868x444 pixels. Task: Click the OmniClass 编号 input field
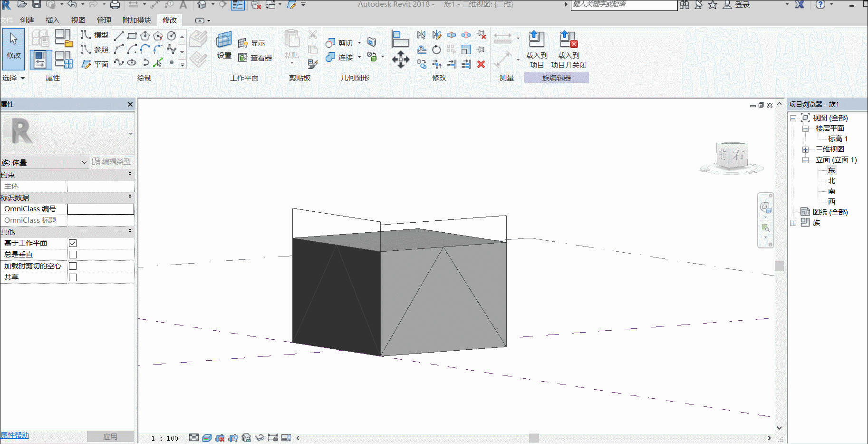pos(101,209)
